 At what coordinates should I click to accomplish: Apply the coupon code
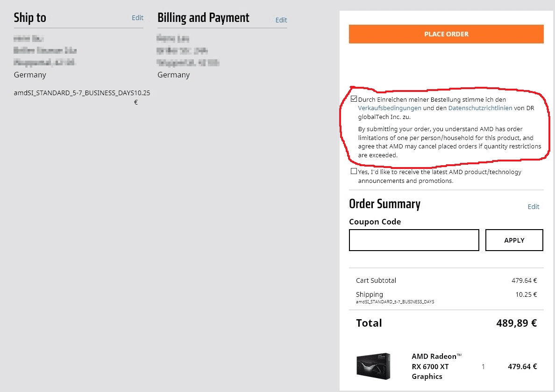click(x=514, y=240)
